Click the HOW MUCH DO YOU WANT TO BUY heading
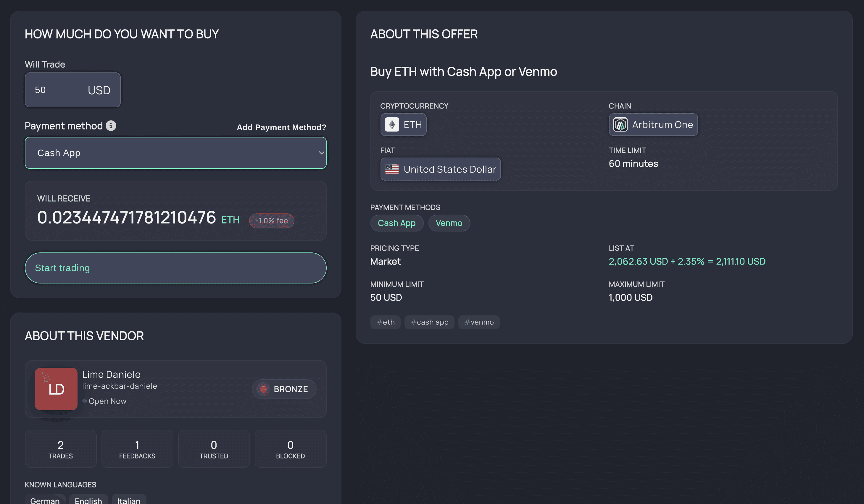The height and width of the screenshot is (504, 864). click(122, 34)
